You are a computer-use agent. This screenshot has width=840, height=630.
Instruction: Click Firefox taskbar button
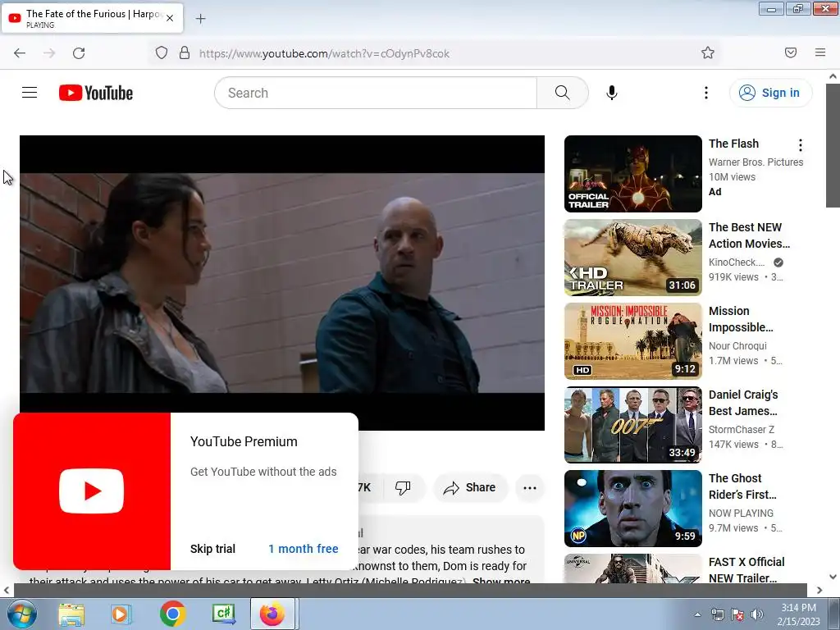point(272,614)
